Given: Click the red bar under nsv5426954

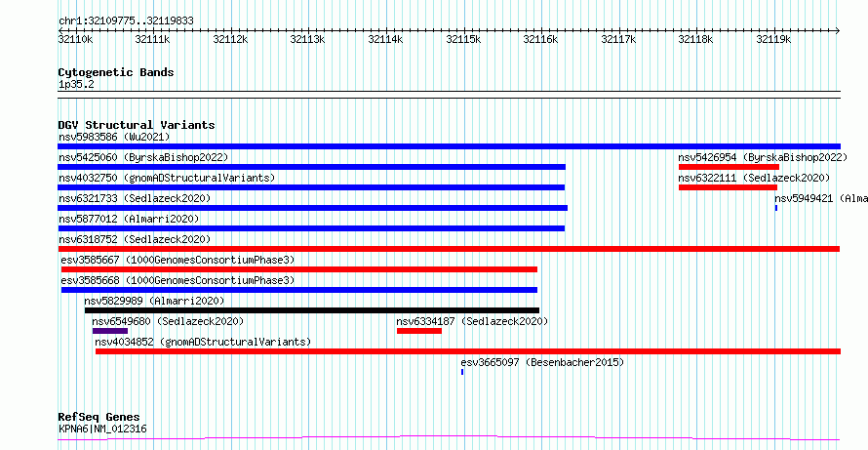Looking at the screenshot, I should pyautogui.click(x=729, y=167).
